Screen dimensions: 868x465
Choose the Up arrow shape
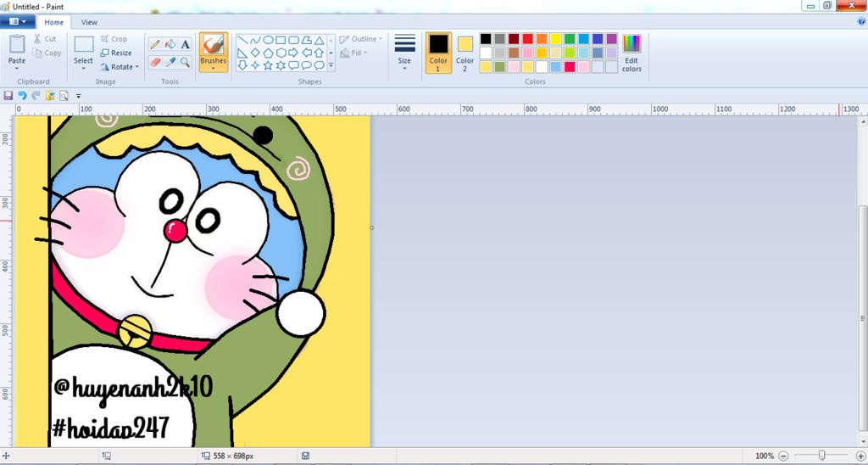pyautogui.click(x=319, y=53)
